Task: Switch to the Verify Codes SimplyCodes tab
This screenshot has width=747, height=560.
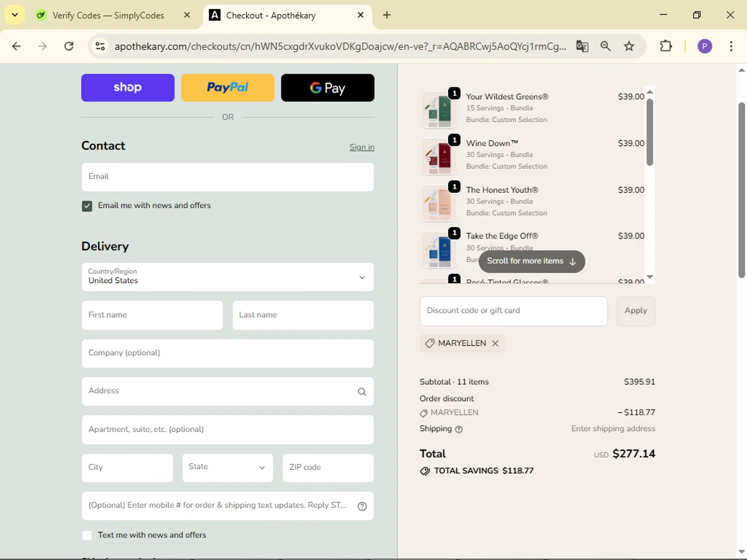Action: click(108, 15)
